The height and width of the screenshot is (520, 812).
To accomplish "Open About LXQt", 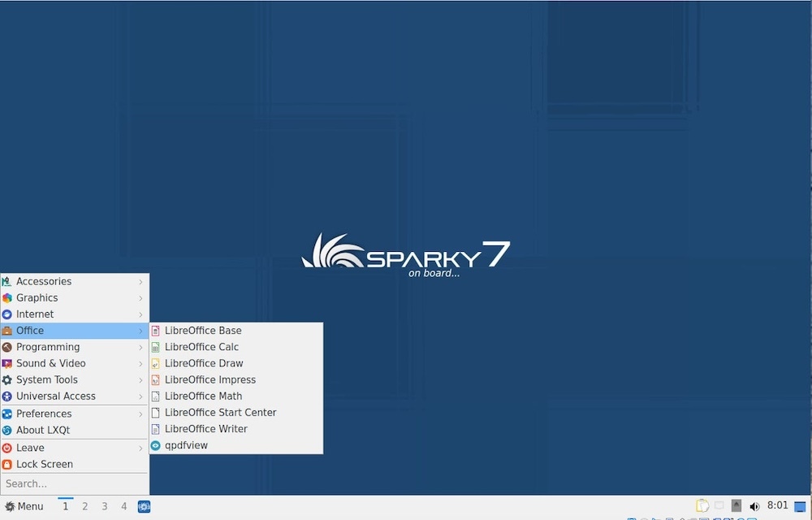I will click(75, 431).
